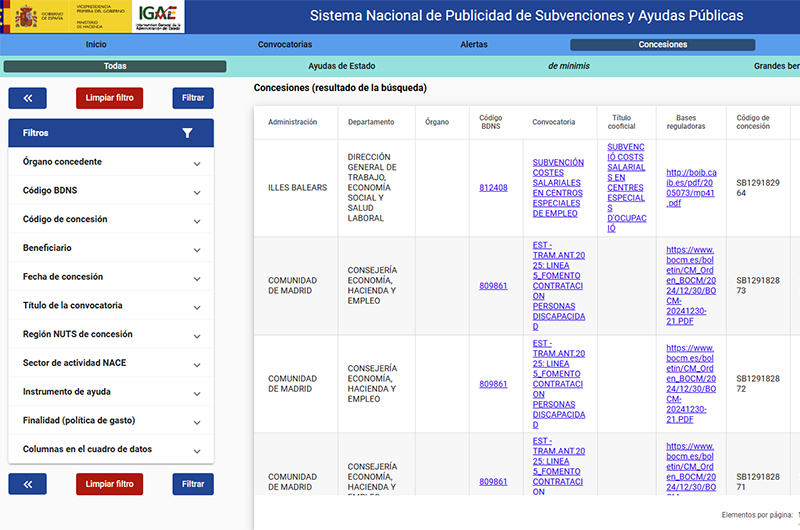Click the top Filtrar button

point(193,98)
